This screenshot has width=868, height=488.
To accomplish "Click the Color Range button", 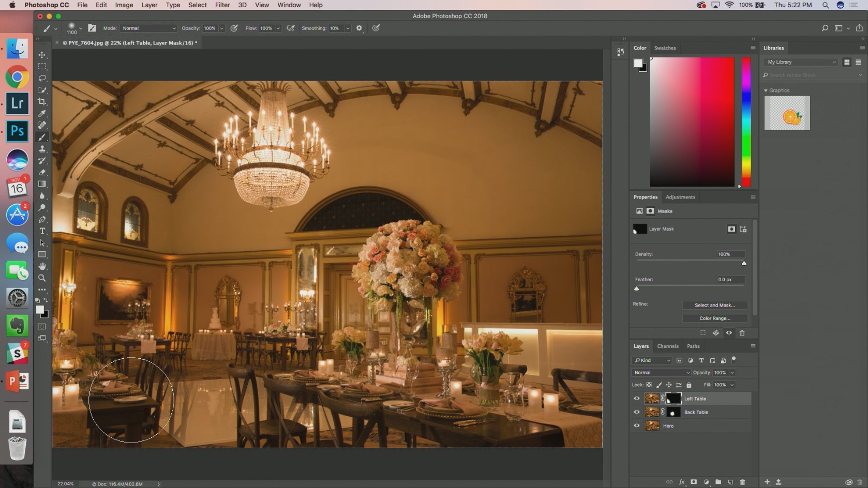I will point(714,318).
